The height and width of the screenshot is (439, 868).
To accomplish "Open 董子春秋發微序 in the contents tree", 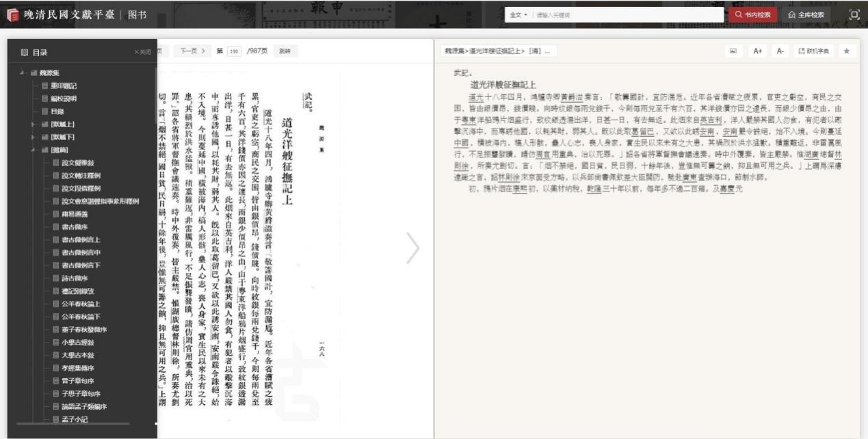I will click(83, 330).
